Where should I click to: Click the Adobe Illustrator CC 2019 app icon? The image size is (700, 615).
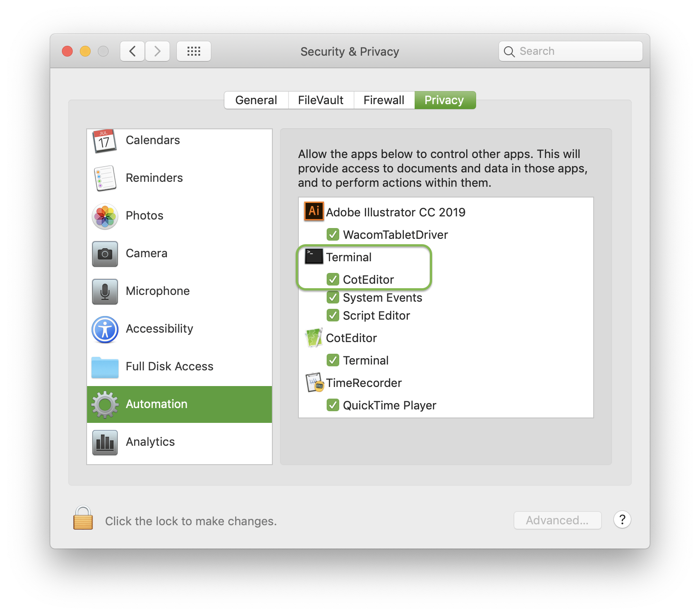pyautogui.click(x=314, y=211)
